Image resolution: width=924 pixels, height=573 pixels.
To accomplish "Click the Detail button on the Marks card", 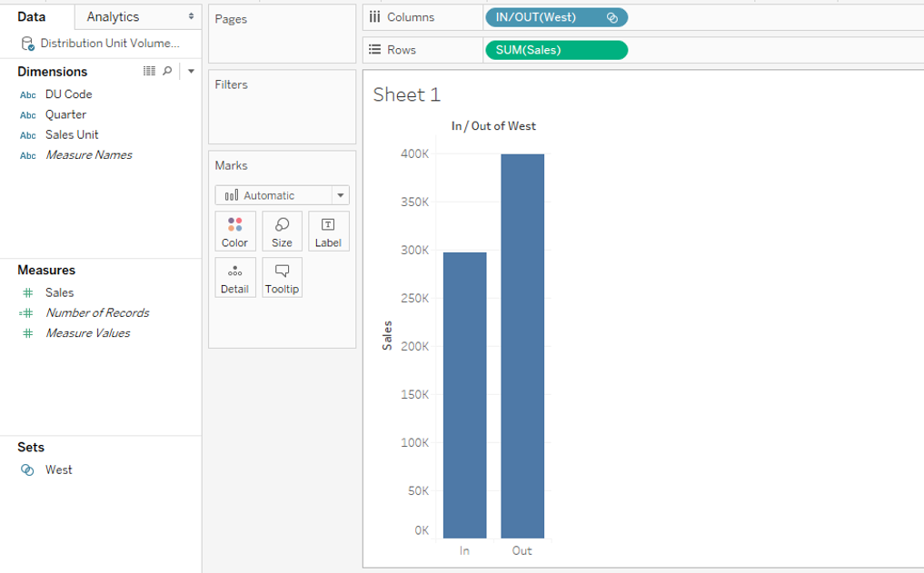I will coord(234,277).
